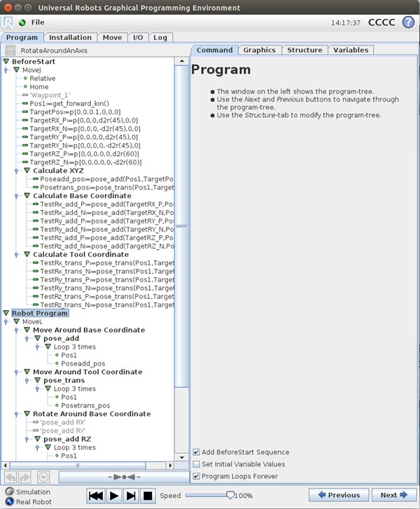
Task: Rewind program to the beginning
Action: (96, 496)
